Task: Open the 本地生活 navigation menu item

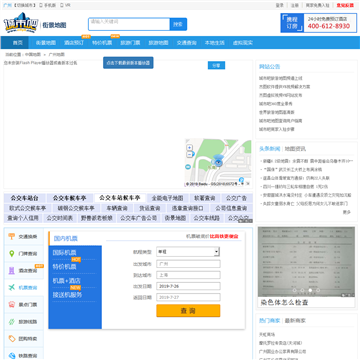Action: click(215, 43)
